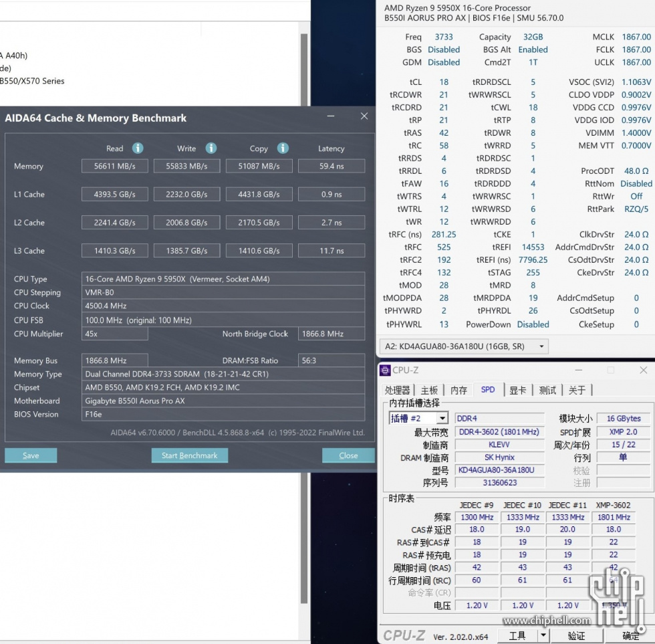655x644 pixels.
Task: Click the Memory Latency value 59.4 ns
Action: [332, 167]
